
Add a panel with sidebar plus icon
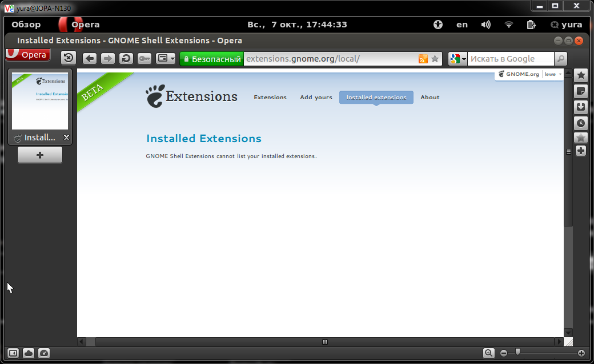[581, 151]
